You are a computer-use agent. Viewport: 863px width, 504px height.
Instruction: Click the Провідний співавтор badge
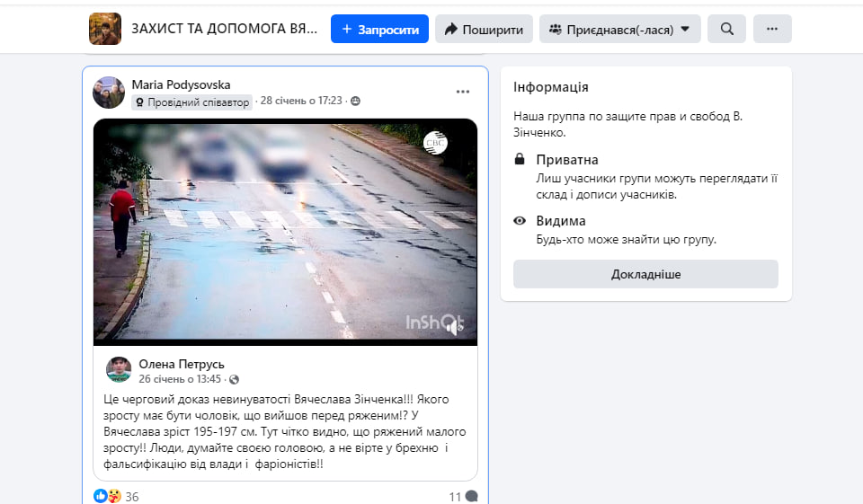pos(191,102)
